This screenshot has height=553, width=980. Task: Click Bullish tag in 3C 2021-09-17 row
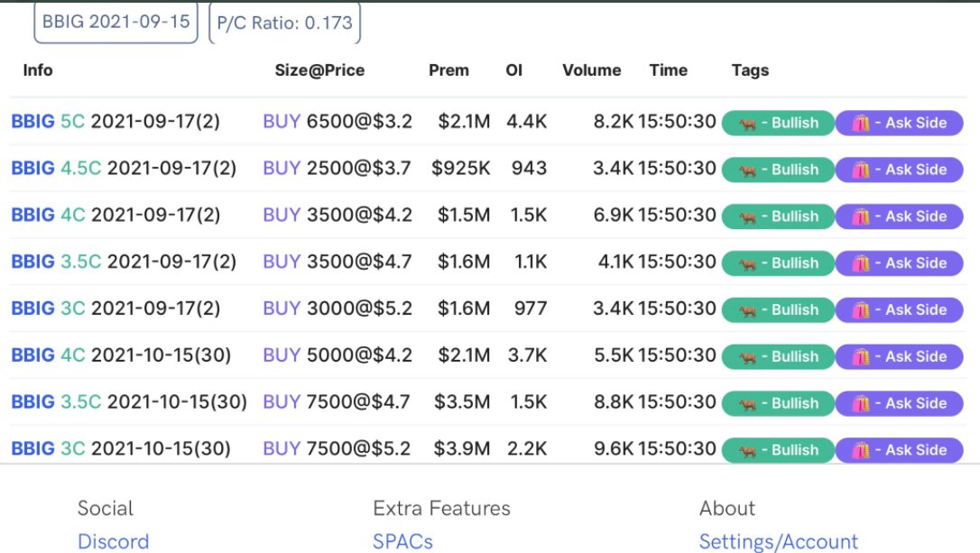(778, 310)
